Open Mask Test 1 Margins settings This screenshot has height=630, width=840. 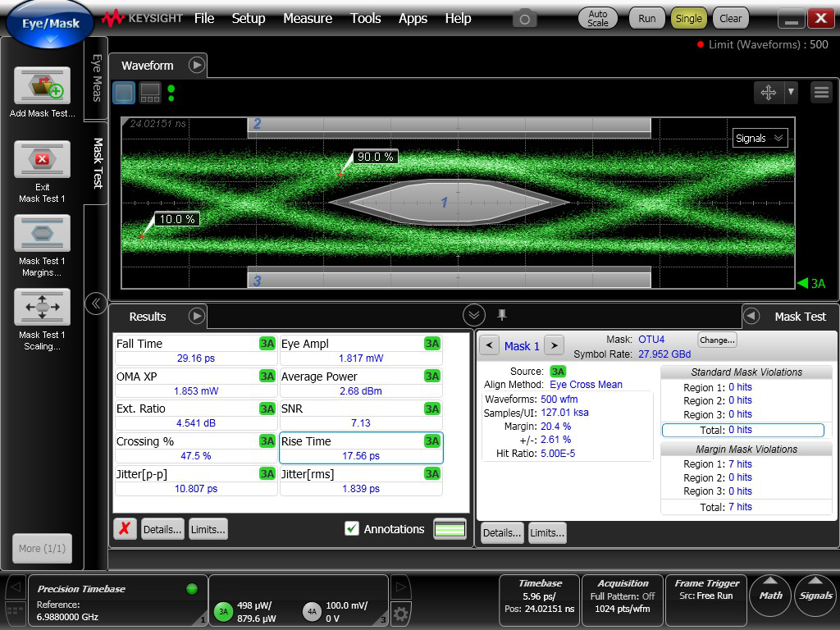(x=42, y=234)
